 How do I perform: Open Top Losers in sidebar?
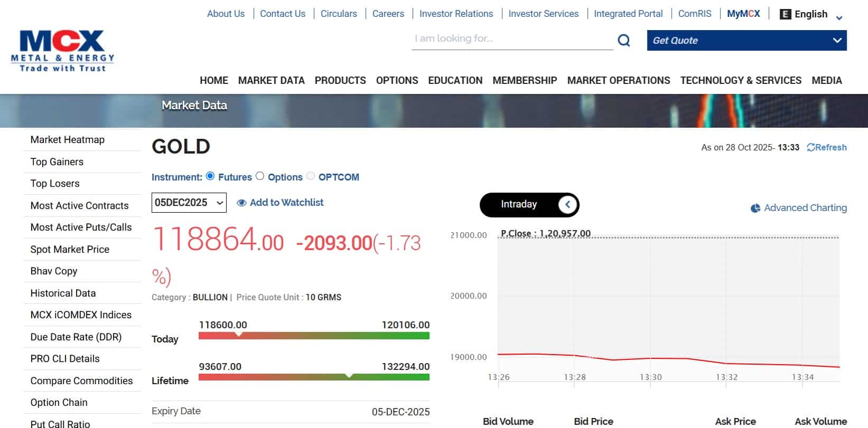(55, 184)
